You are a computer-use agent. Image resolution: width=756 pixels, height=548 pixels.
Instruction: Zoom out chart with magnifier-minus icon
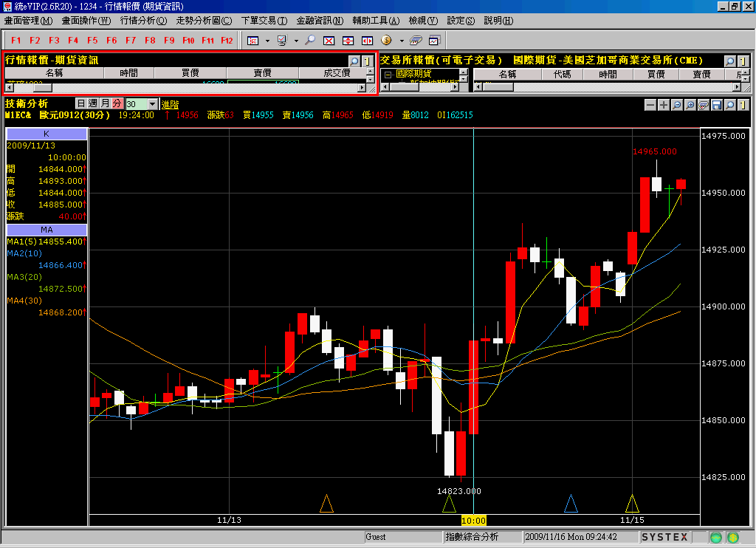[677, 105]
